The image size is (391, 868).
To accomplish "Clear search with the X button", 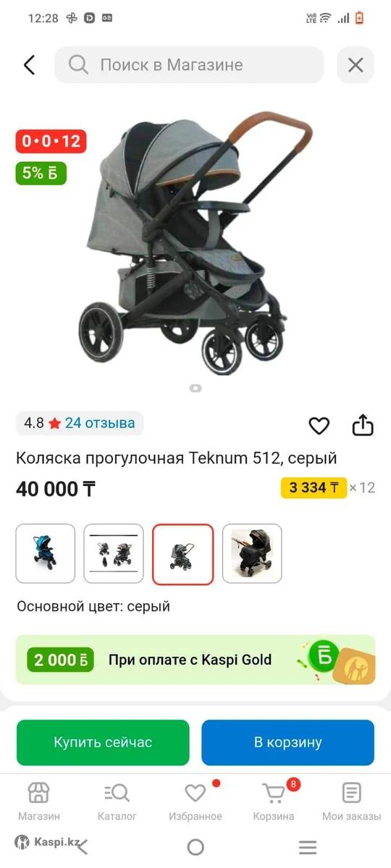I will (x=356, y=65).
